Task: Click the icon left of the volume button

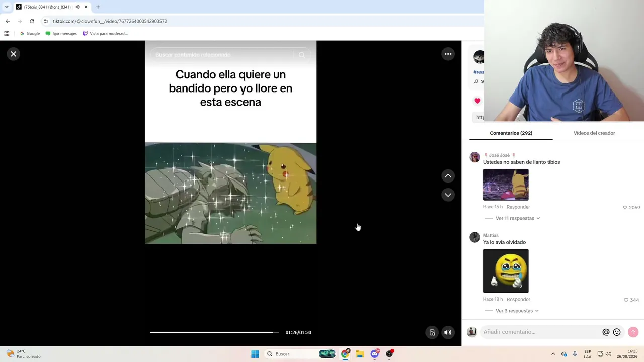Action: [x=432, y=332]
